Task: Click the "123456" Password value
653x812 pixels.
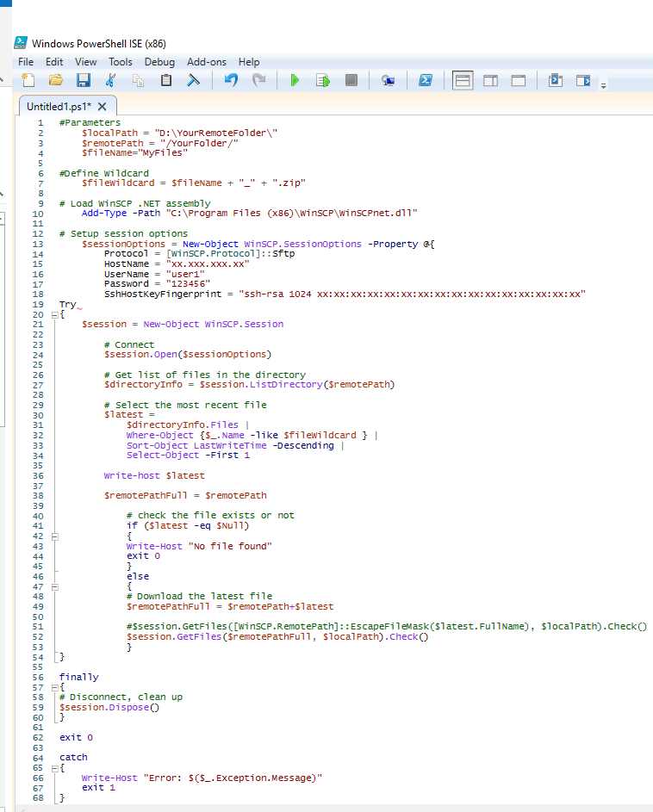Action: (x=188, y=284)
